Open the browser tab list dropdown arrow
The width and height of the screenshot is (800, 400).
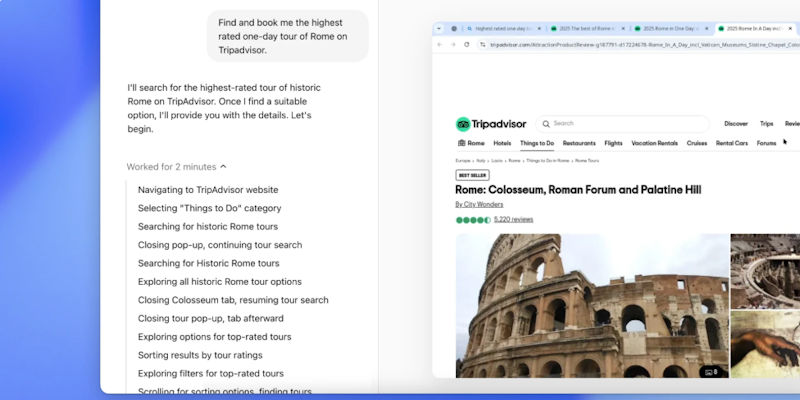(x=440, y=29)
